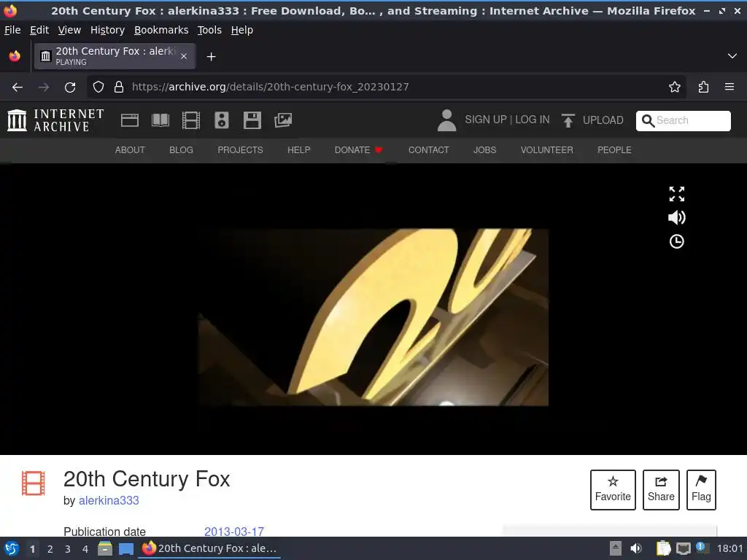Open the View menu

(x=69, y=30)
